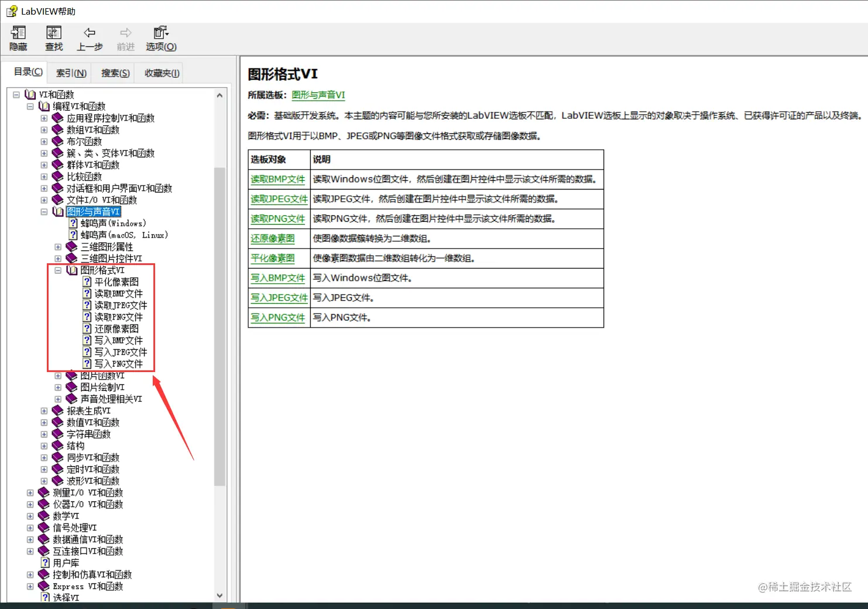This screenshot has height=609, width=868.
Task: Select 读取BMP文件 in the contents tree
Action: [118, 294]
